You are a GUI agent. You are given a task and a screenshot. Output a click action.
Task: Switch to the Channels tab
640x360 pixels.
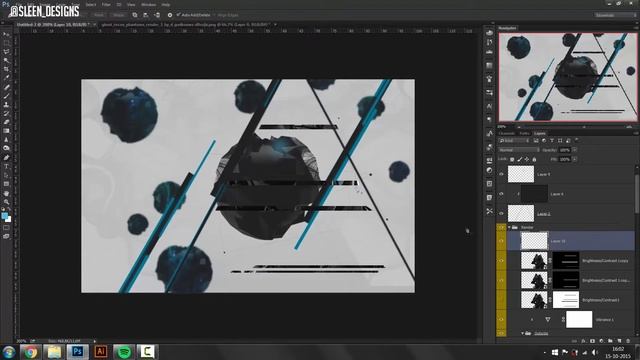pyautogui.click(x=507, y=133)
